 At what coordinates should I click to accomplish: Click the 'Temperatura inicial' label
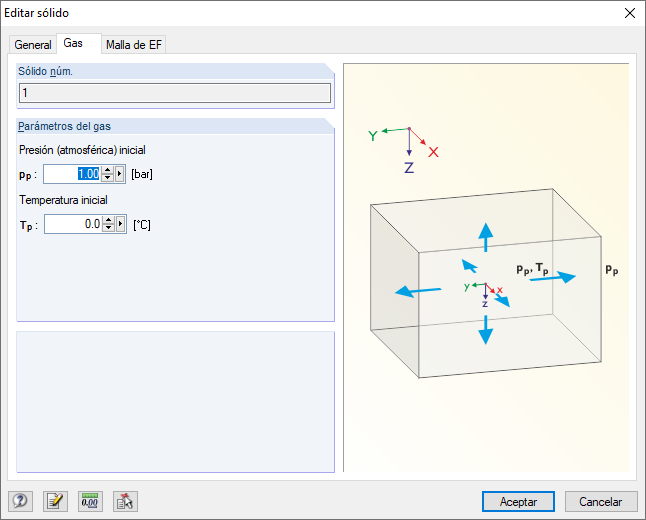click(x=63, y=200)
